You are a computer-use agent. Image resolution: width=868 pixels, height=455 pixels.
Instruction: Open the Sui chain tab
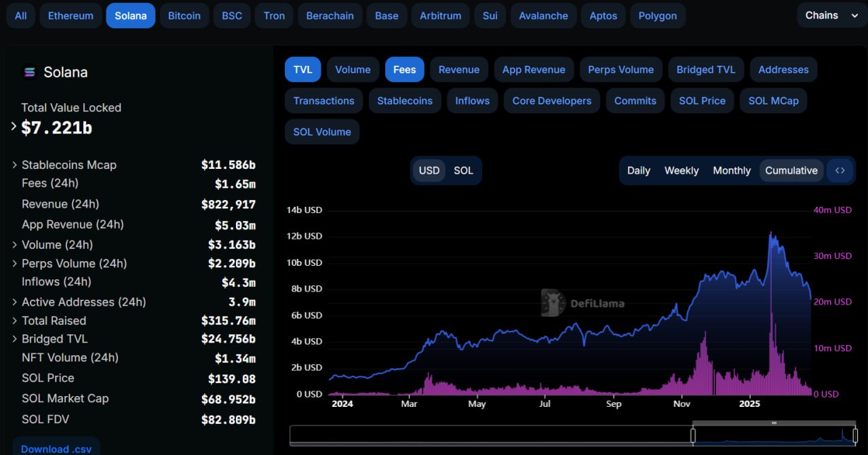[x=490, y=16]
